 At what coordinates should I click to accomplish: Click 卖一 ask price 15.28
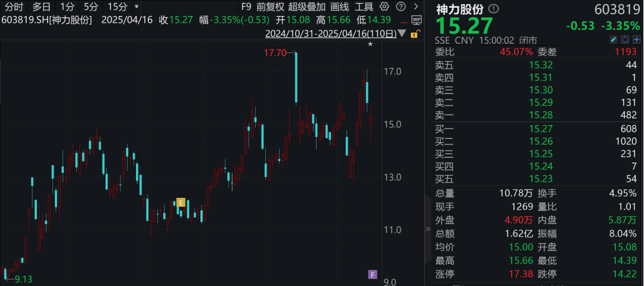point(540,115)
